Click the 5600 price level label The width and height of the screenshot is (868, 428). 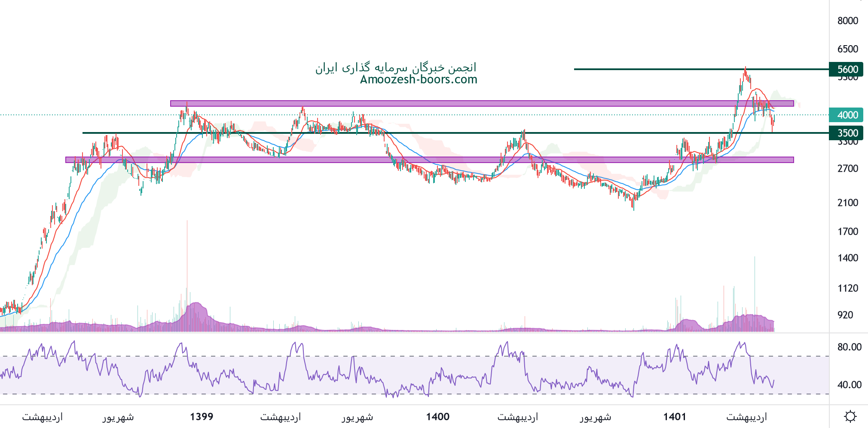click(x=847, y=69)
